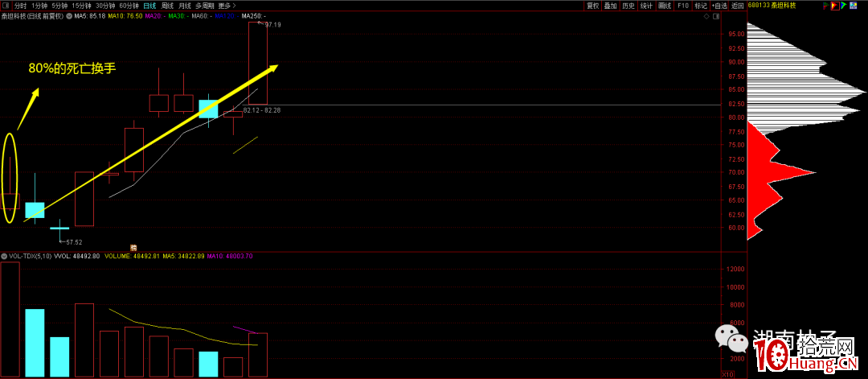Click the 统计 statistics button
Image resolution: width=868 pixels, height=379 pixels.
[646, 6]
